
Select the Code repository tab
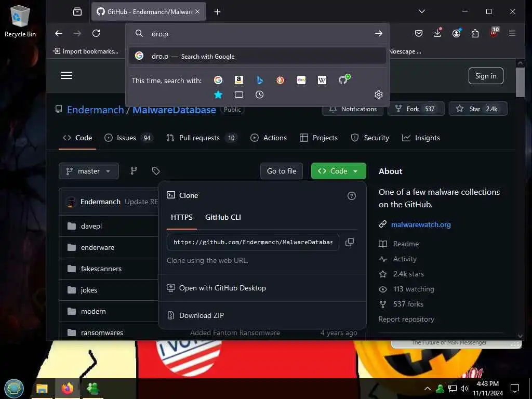pyautogui.click(x=77, y=138)
